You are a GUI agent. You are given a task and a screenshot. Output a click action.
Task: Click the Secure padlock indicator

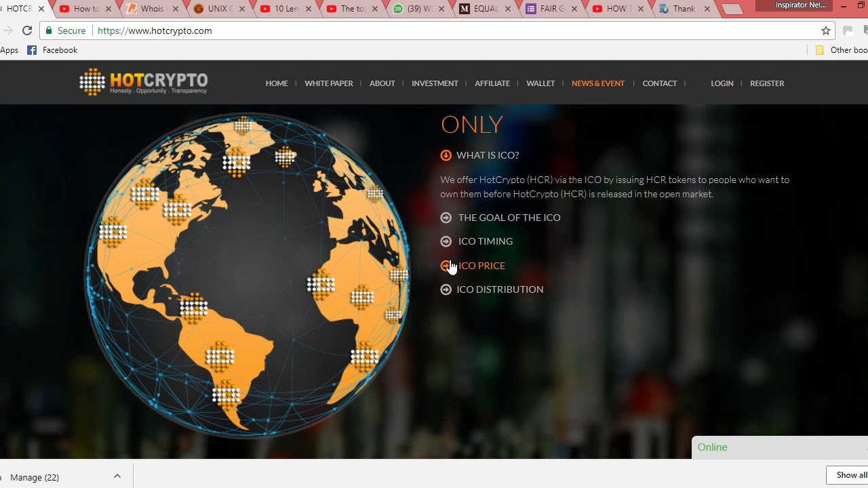(x=65, y=30)
